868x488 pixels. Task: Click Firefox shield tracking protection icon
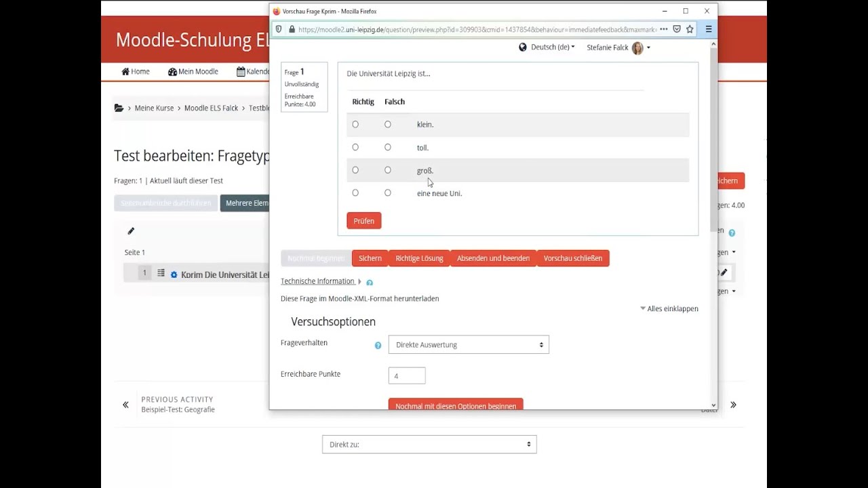click(x=278, y=29)
